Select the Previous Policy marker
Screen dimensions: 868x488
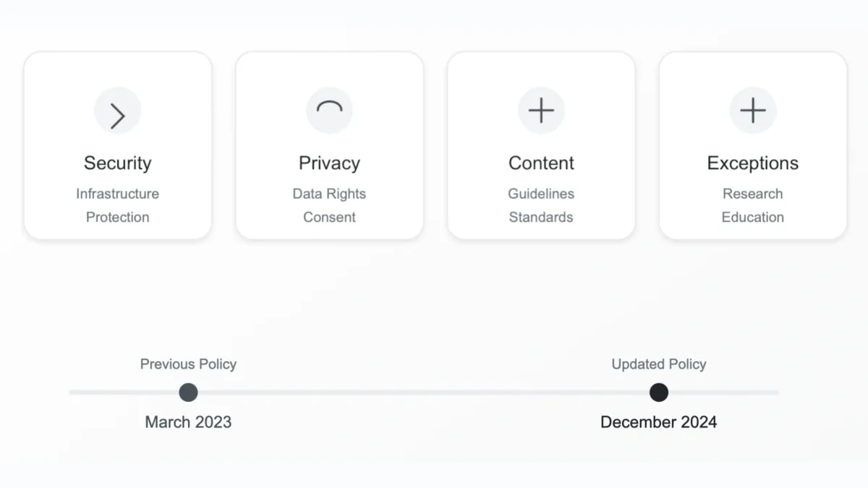coord(187,392)
